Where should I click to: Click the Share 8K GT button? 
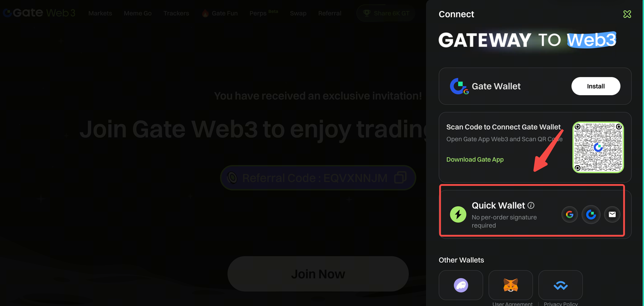pos(386,13)
